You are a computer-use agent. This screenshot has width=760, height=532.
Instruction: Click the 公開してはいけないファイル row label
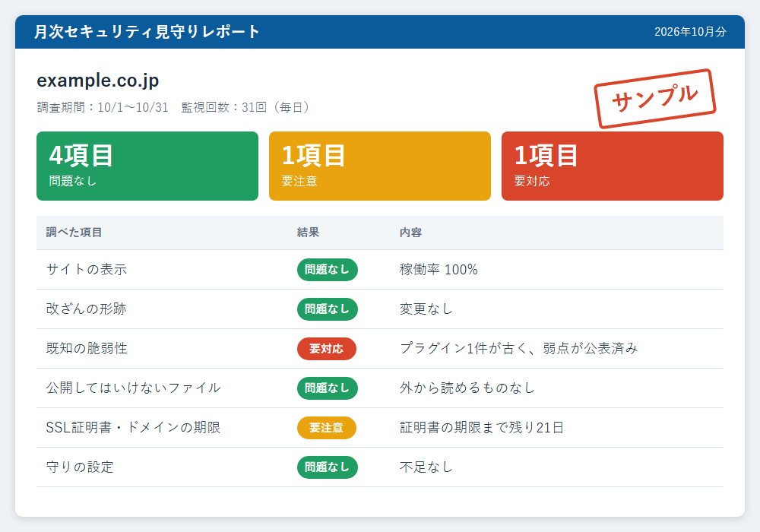[133, 388]
